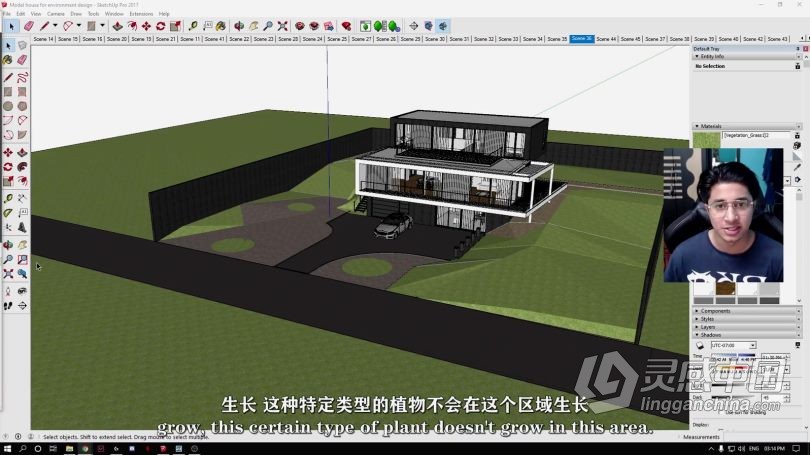Activate the Move tool in top toolbar

click(x=147, y=26)
